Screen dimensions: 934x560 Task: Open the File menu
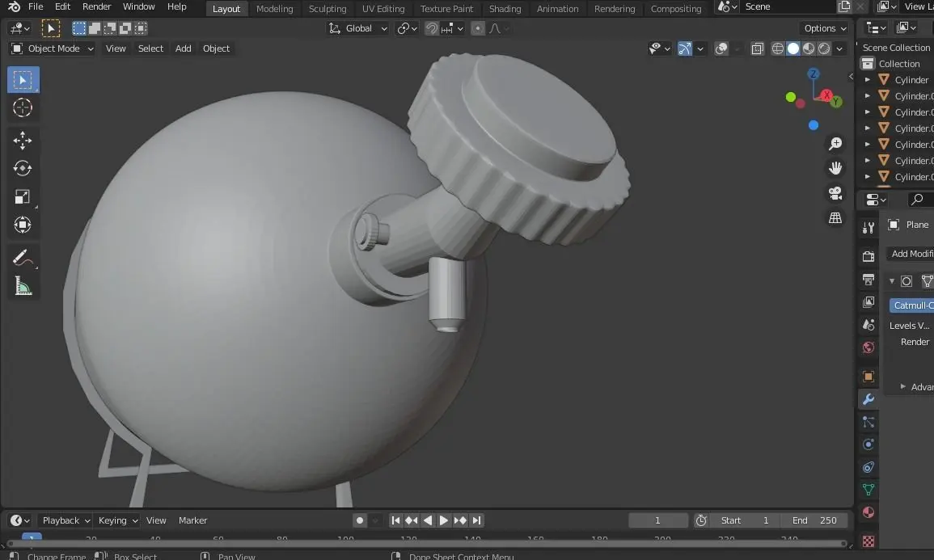point(36,6)
